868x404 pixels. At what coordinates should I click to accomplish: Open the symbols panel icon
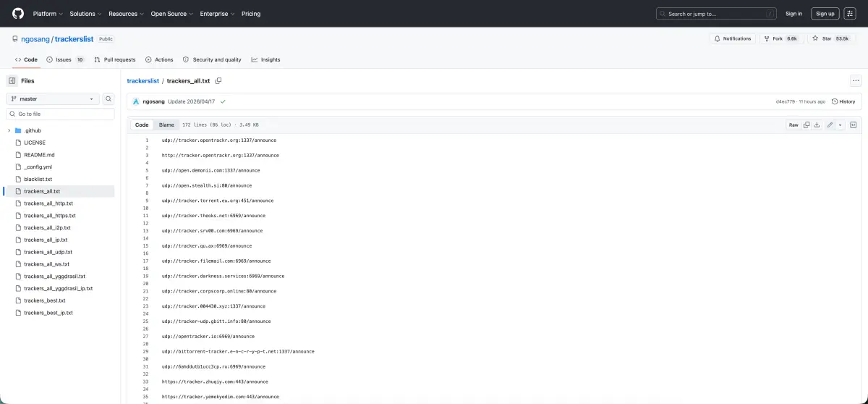(853, 125)
